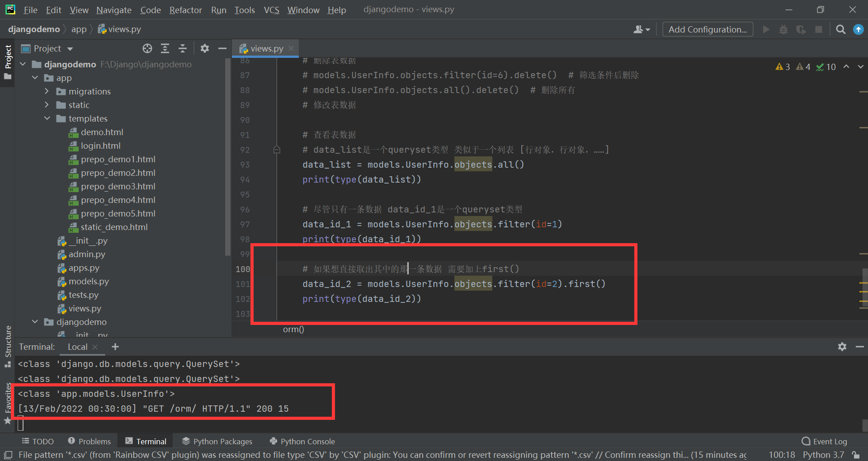Select opened file in Project view
The image size is (868, 461).
[x=147, y=48]
